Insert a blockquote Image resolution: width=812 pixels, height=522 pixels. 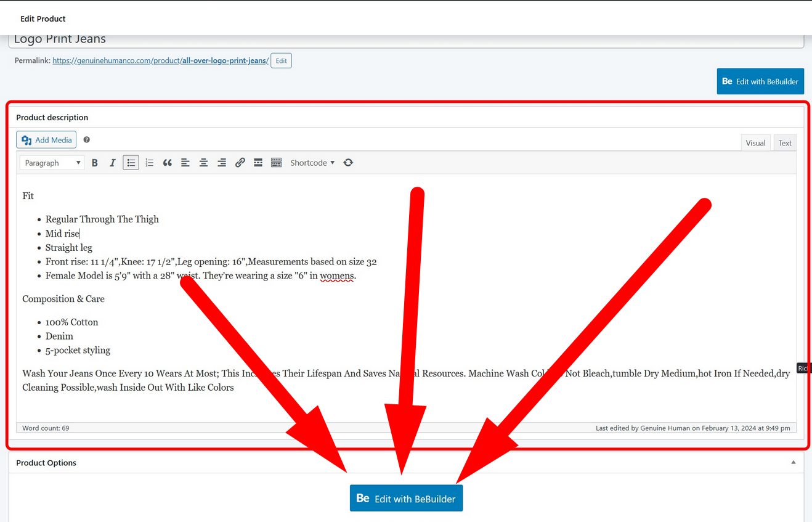pyautogui.click(x=167, y=163)
